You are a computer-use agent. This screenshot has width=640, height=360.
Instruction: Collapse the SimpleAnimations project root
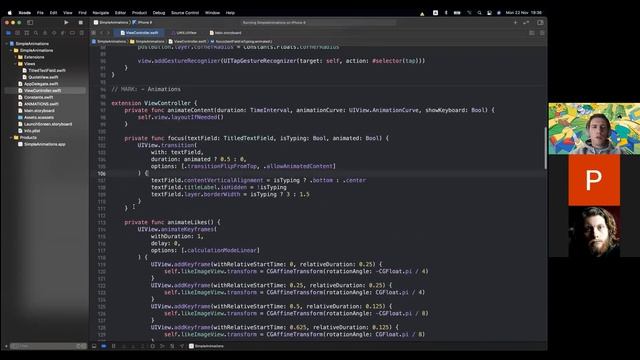coord(7,43)
